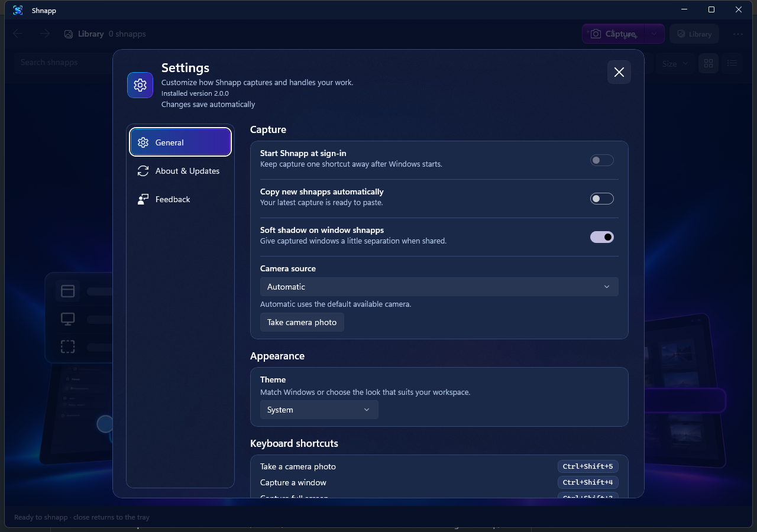This screenshot has width=757, height=532.
Task: Enable Copy new shnapps automatically
Action: tap(602, 199)
